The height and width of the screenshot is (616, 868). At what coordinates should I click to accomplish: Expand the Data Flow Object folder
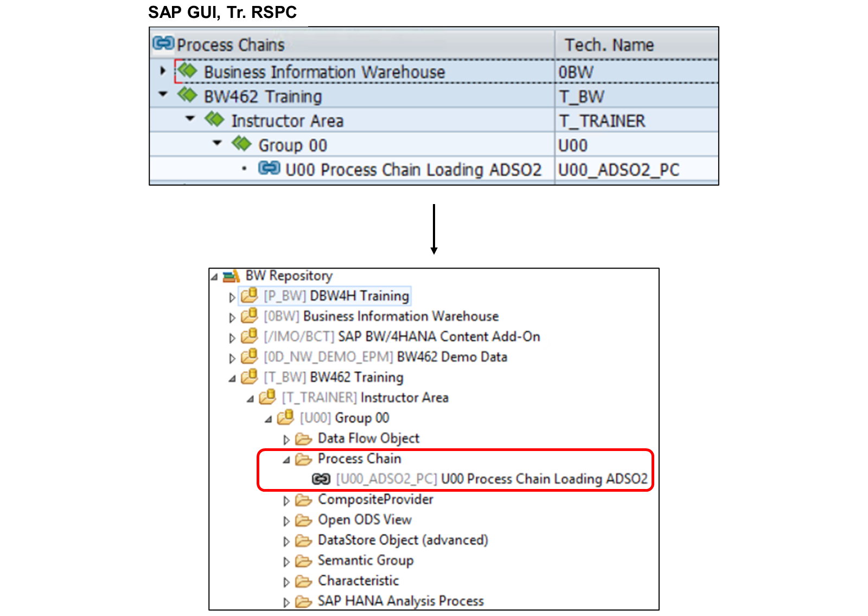tap(286, 440)
